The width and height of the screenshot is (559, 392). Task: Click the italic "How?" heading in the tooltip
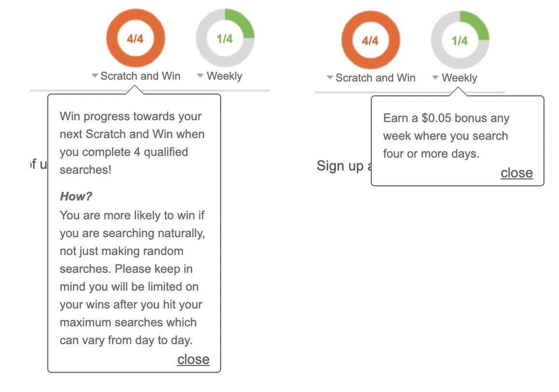76,196
